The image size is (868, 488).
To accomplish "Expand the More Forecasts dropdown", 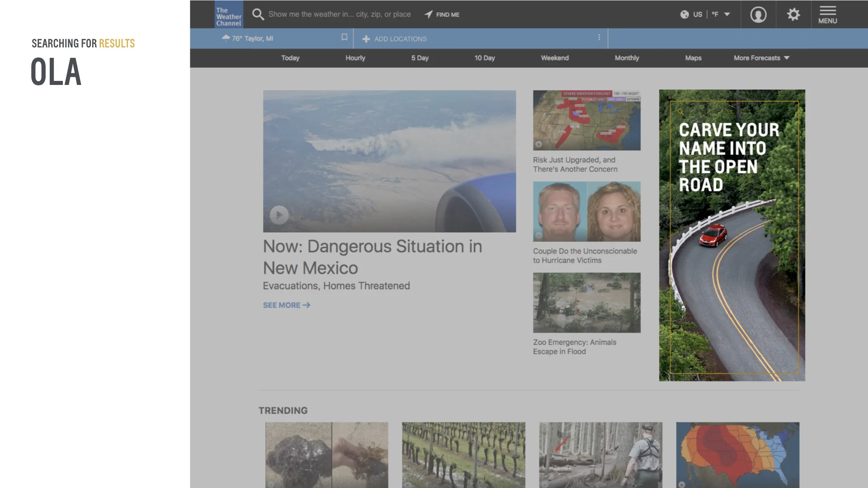I will pyautogui.click(x=761, y=58).
